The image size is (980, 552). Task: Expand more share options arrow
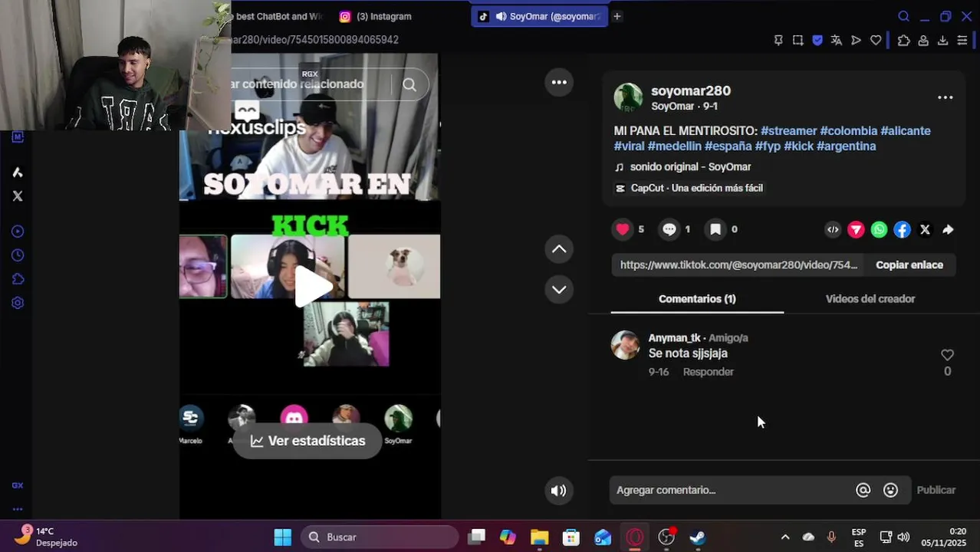[x=948, y=229]
